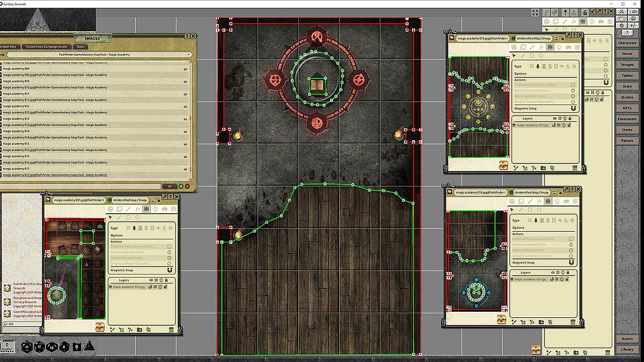The height and width of the screenshot is (362, 644).
Task: Open the mask tool in magic academy 013 window
Action: [x=568, y=47]
